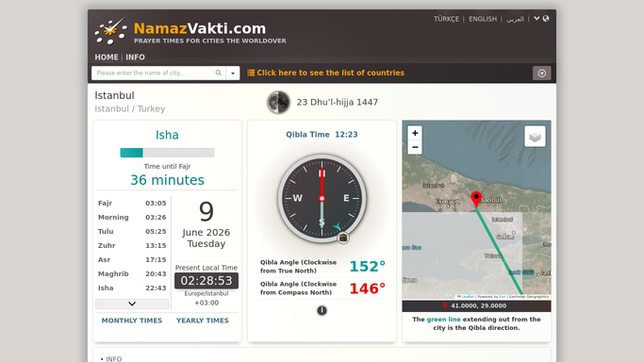Click the Kaaba marker on compass

(343, 238)
